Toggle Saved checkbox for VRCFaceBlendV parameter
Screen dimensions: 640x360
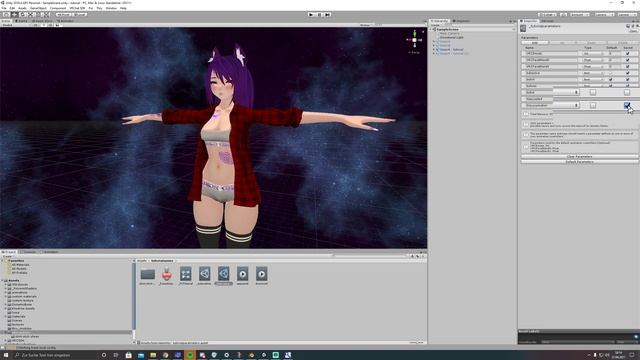click(627, 67)
